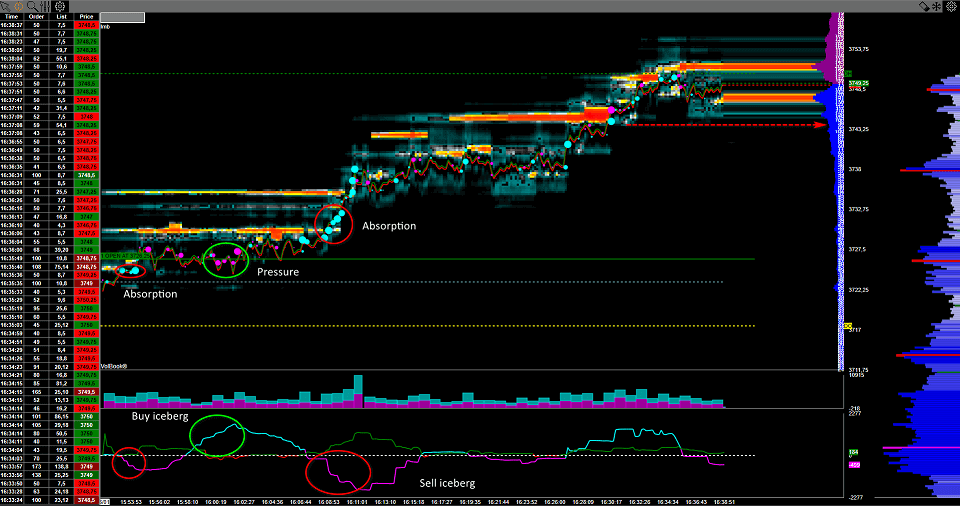The width and height of the screenshot is (960, 506).
Task: Click the Price column header
Action: coord(86,16)
